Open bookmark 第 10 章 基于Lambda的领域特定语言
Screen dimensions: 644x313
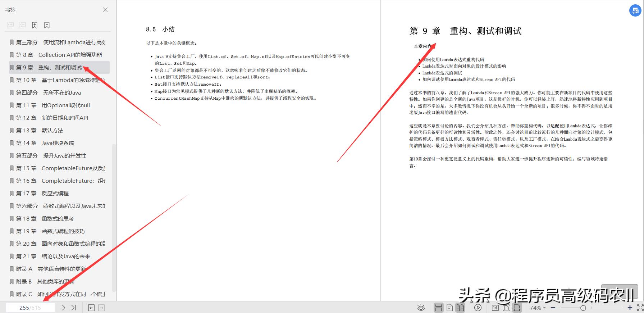pos(59,80)
